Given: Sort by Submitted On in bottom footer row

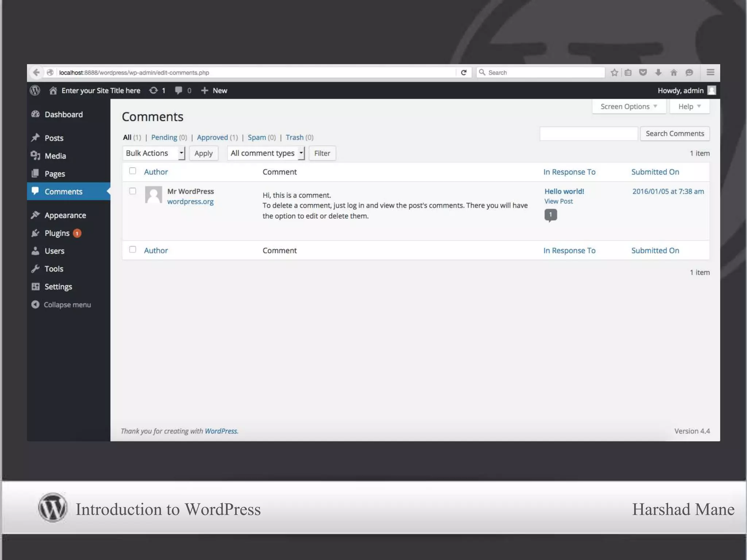Looking at the screenshot, I should 655,250.
